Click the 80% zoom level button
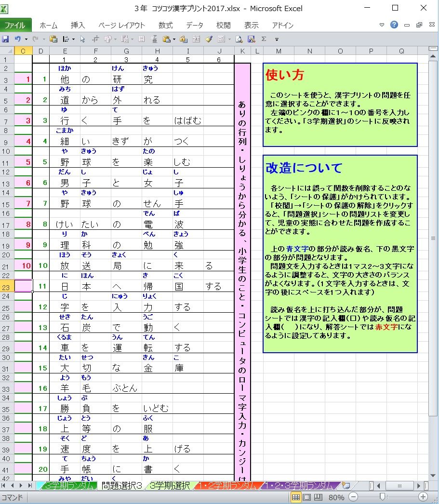 point(336,498)
